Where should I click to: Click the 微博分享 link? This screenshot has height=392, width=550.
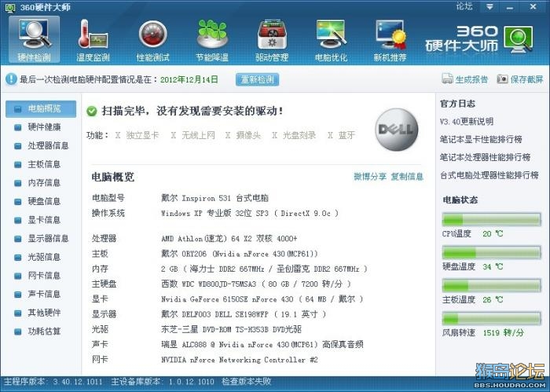[x=370, y=177]
